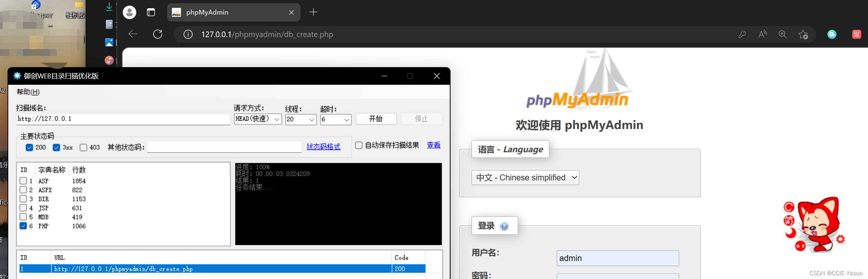Viewport: 868px width, 279px height.
Task: Click the picture file desktop icon
Action: tap(109, 42)
